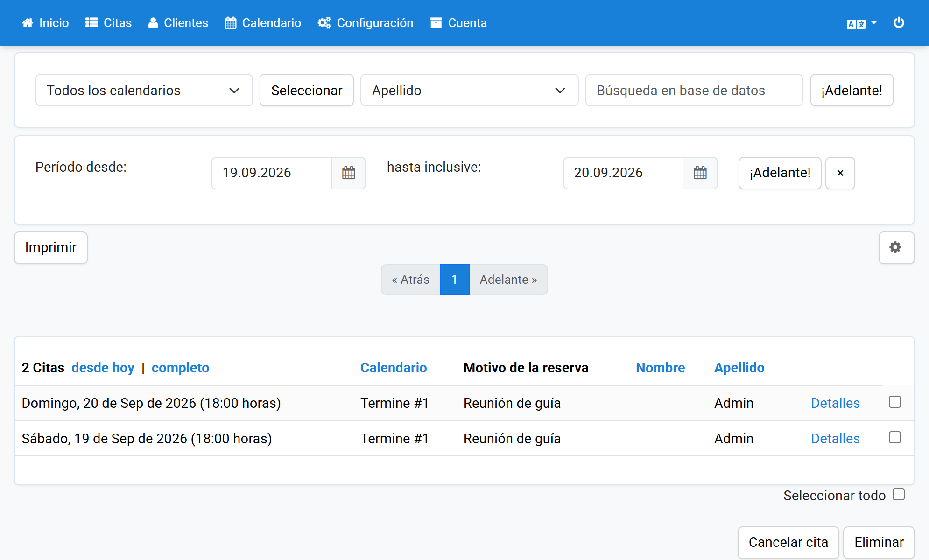Go to the Citas menu item
929x560 pixels.
pyautogui.click(x=109, y=23)
